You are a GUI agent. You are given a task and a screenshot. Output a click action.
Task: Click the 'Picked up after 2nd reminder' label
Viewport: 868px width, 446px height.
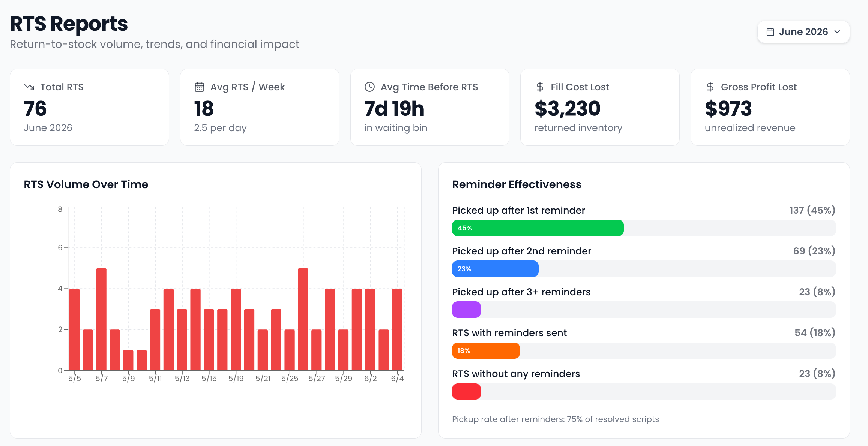pyautogui.click(x=521, y=251)
